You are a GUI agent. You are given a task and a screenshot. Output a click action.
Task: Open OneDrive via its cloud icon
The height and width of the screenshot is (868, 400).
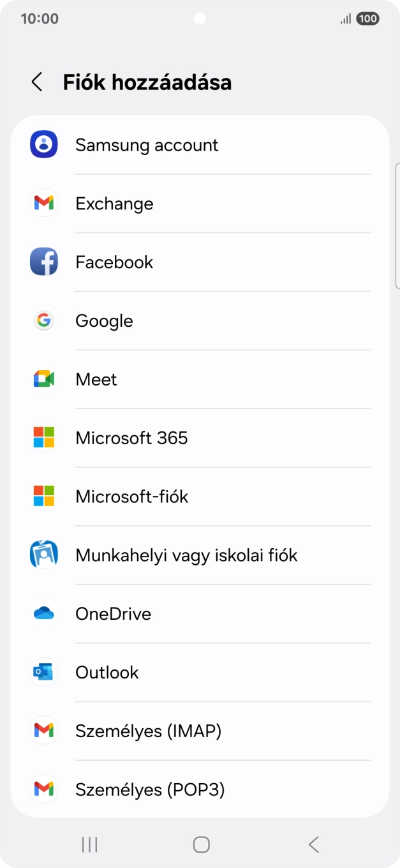coord(43,613)
